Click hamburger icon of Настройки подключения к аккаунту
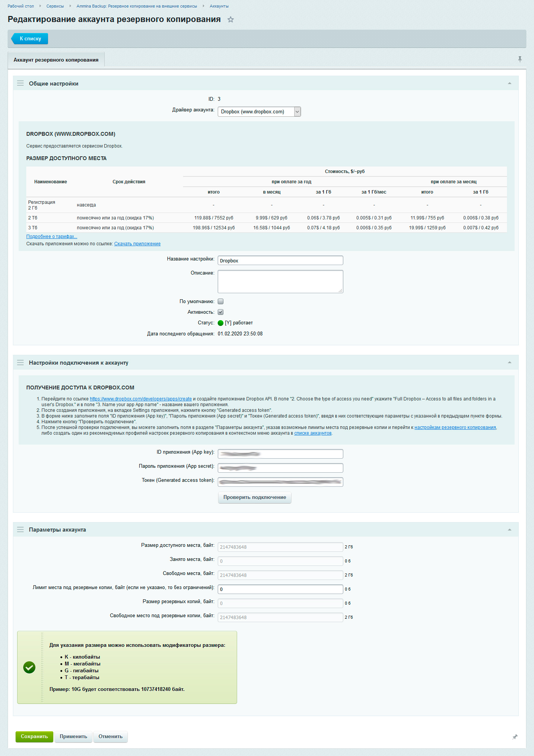534x756 pixels. [21, 363]
